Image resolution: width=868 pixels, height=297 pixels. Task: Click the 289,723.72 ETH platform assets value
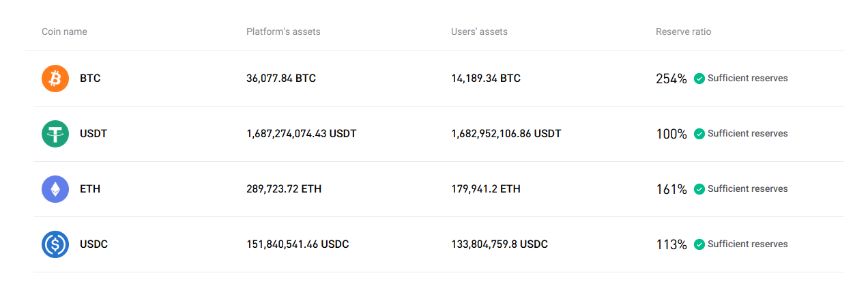pyautogui.click(x=284, y=189)
